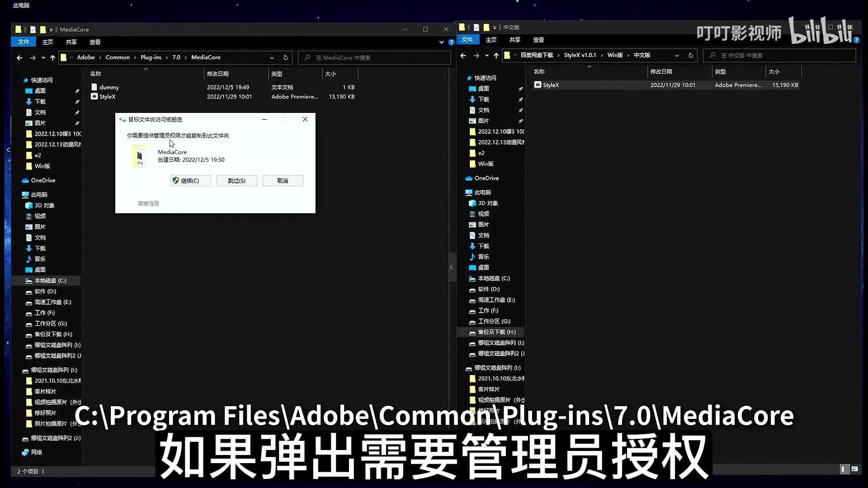Expand the ribbon chevron in MediaCore window
The image size is (868, 488).
[x=441, y=42]
